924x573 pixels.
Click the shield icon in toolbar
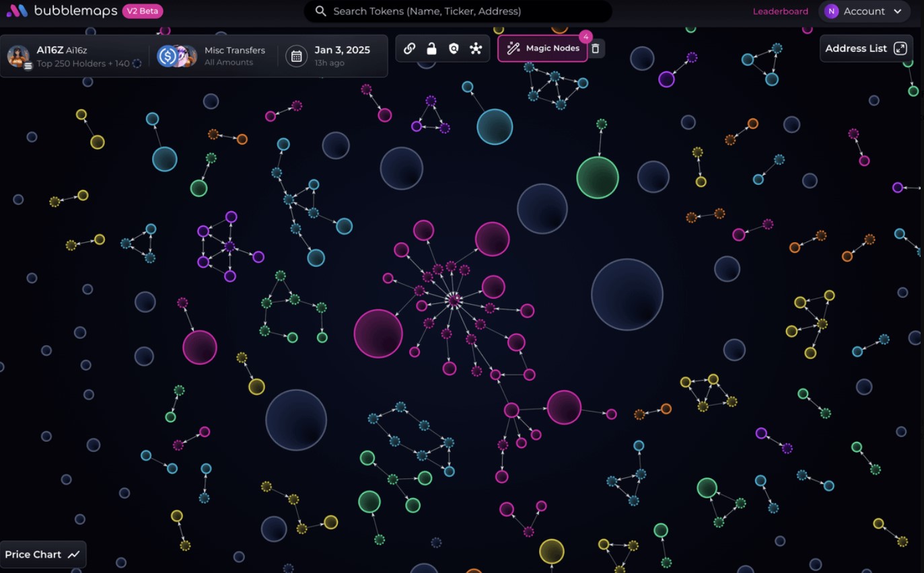454,48
